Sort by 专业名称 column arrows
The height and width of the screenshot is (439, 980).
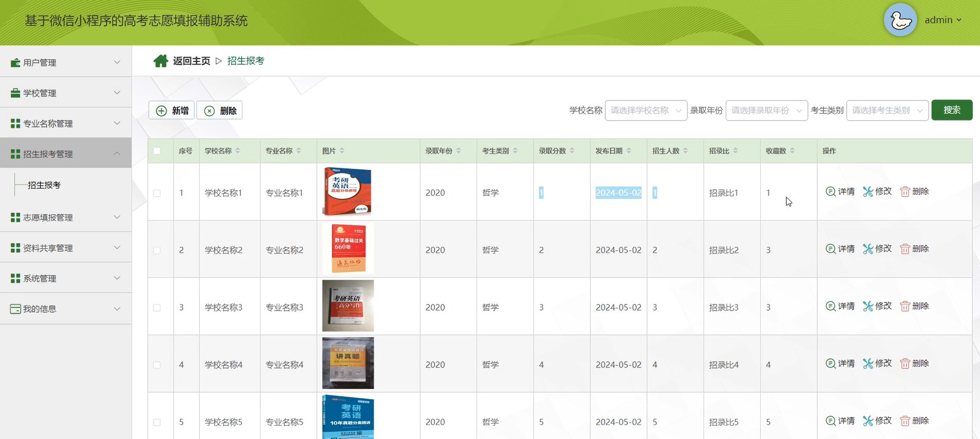point(299,150)
